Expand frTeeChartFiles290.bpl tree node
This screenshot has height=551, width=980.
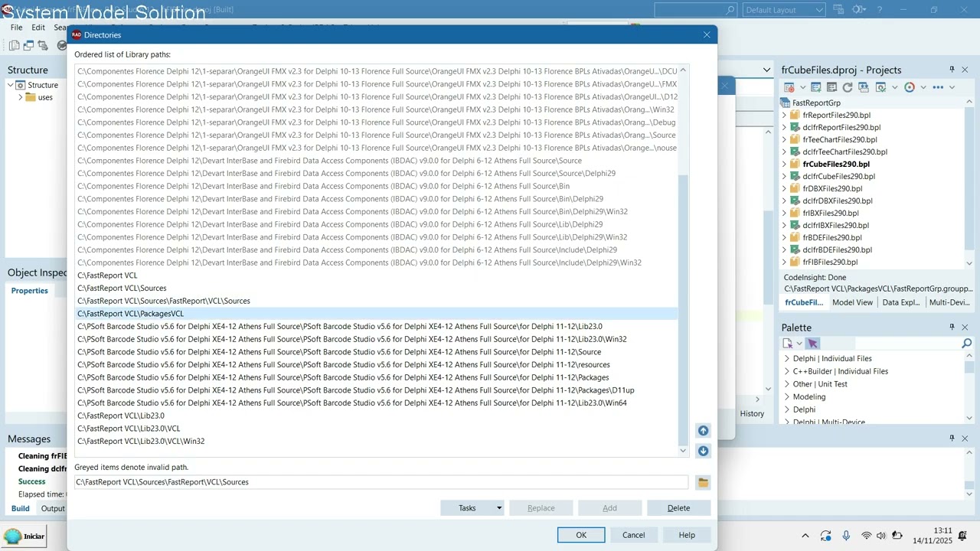tap(785, 139)
